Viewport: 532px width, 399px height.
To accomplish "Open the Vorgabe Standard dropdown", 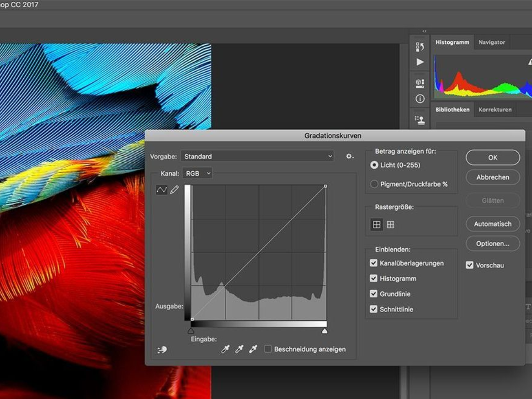I will tap(257, 156).
